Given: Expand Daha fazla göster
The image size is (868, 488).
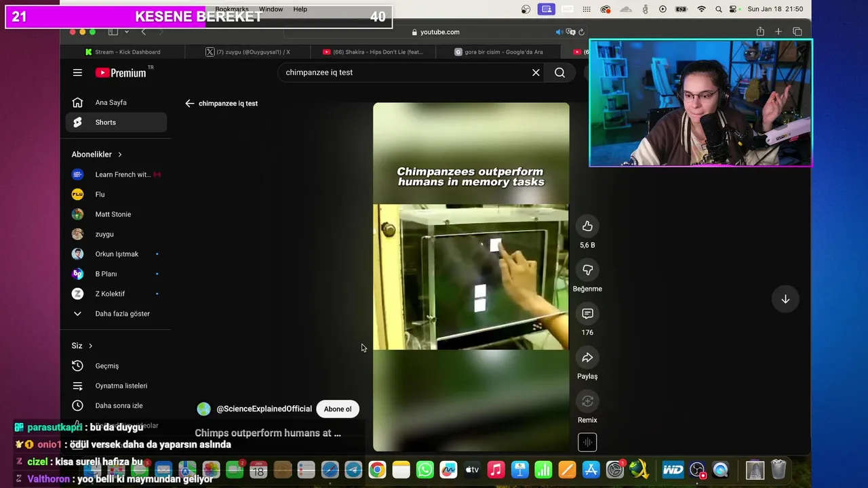Looking at the screenshot, I should click(116, 314).
